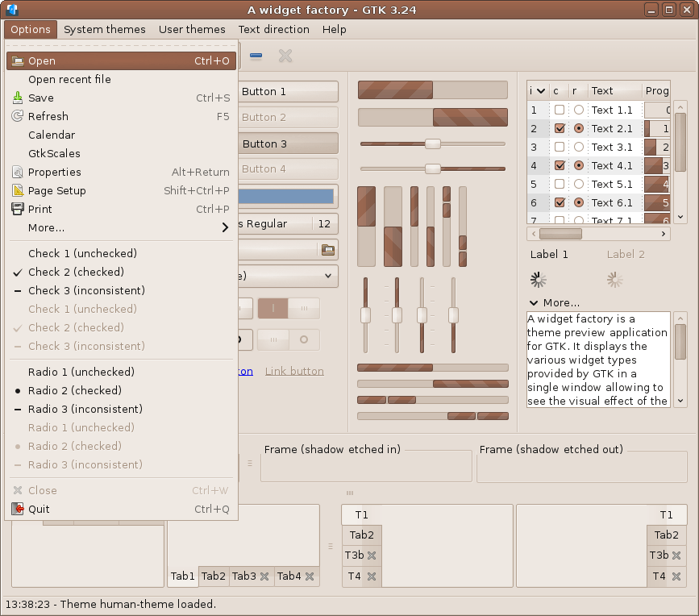699x616 pixels.
Task: Click the printer icon next to Print
Action: [18, 209]
